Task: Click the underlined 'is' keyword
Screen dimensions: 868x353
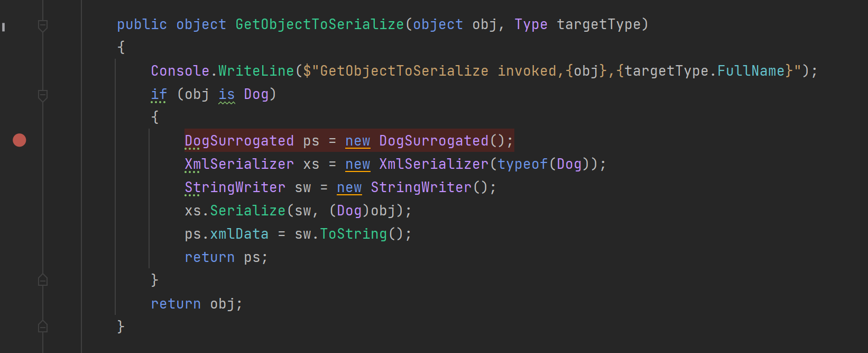Action: click(226, 94)
